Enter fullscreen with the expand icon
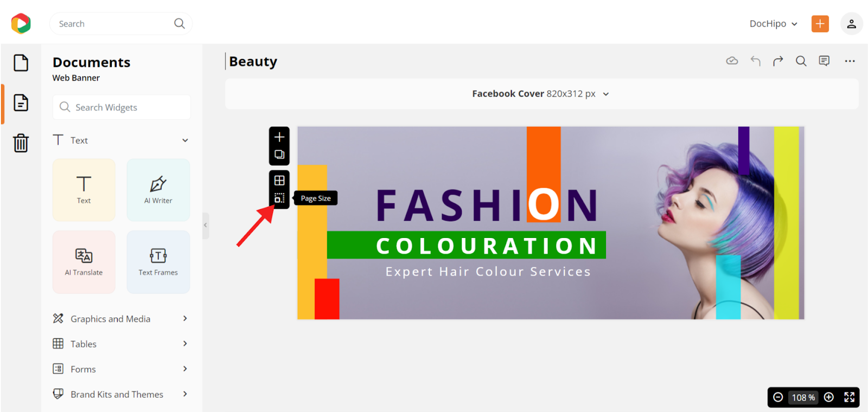Viewport: 868px width, 412px height. point(850,397)
